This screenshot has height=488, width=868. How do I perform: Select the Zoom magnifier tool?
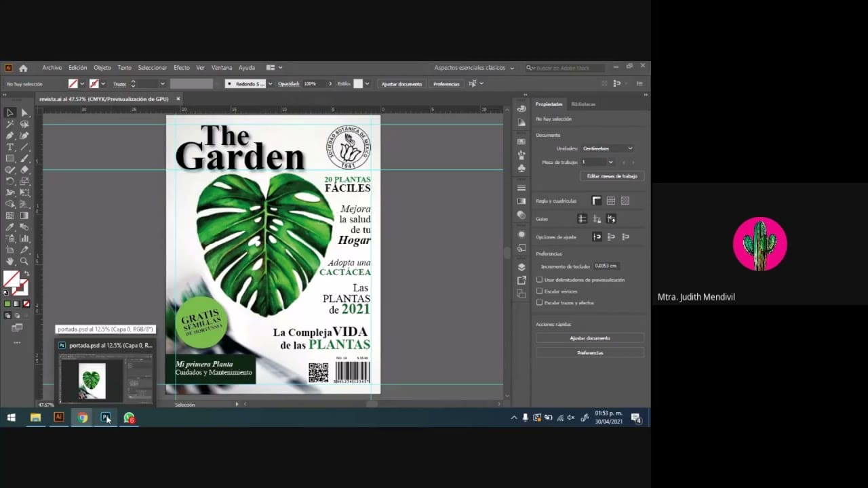(24, 261)
